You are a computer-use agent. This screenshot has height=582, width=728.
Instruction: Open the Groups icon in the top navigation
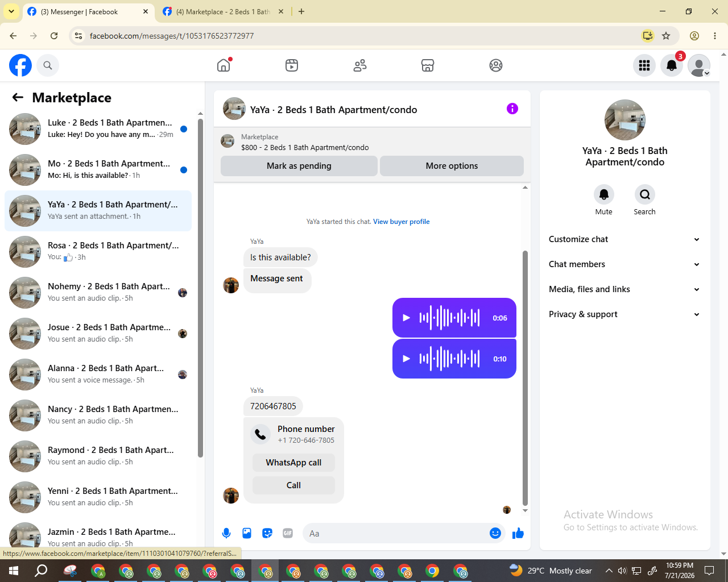[496, 65]
